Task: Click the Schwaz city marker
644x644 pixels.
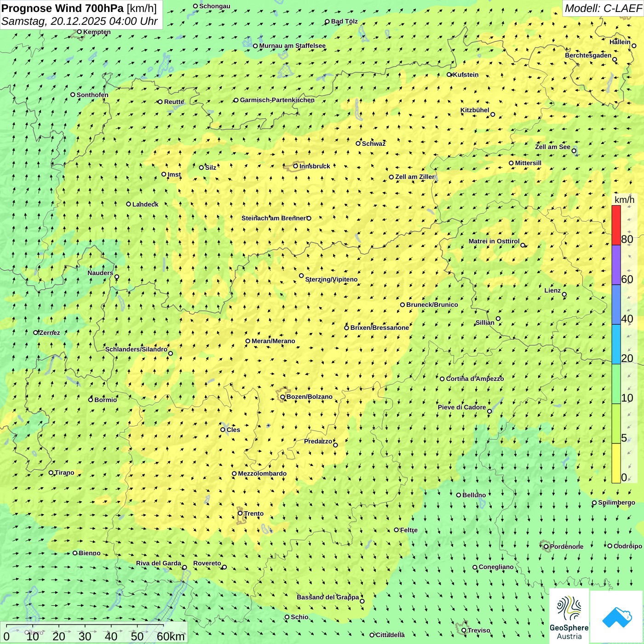Action: coord(358,144)
